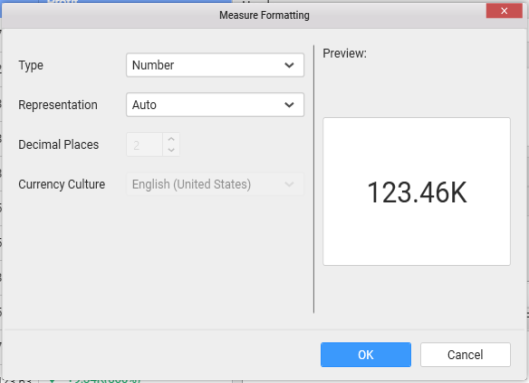Click the Decimal Places number field

click(145, 145)
